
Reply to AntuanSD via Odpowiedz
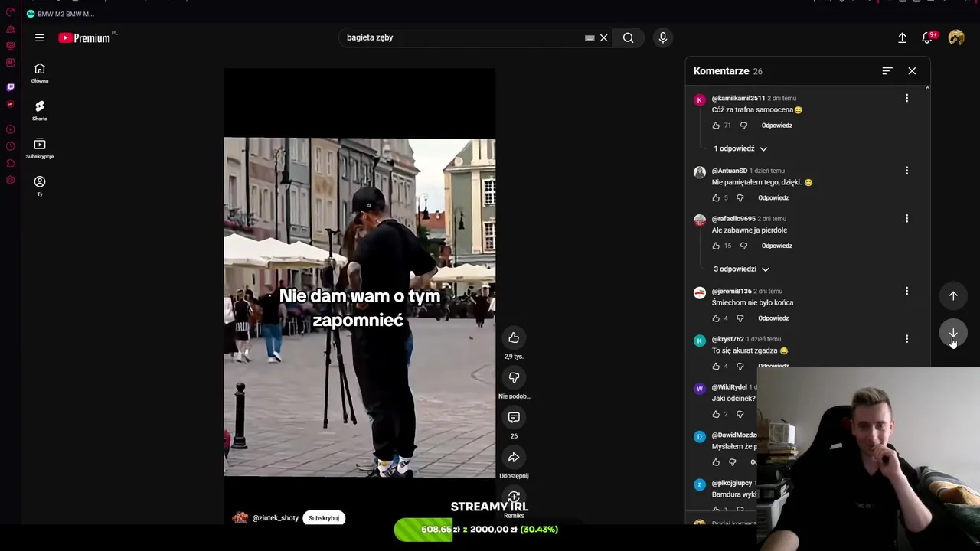coord(773,198)
